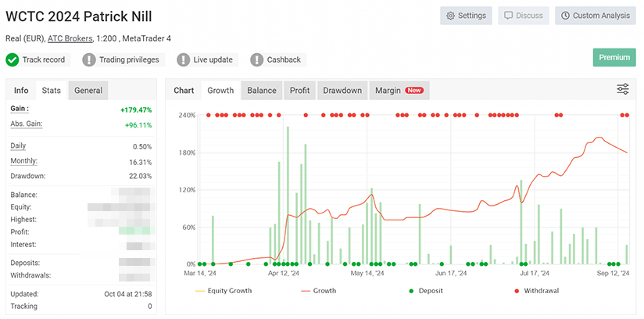Switch chart to Balance tab

pos(261,91)
